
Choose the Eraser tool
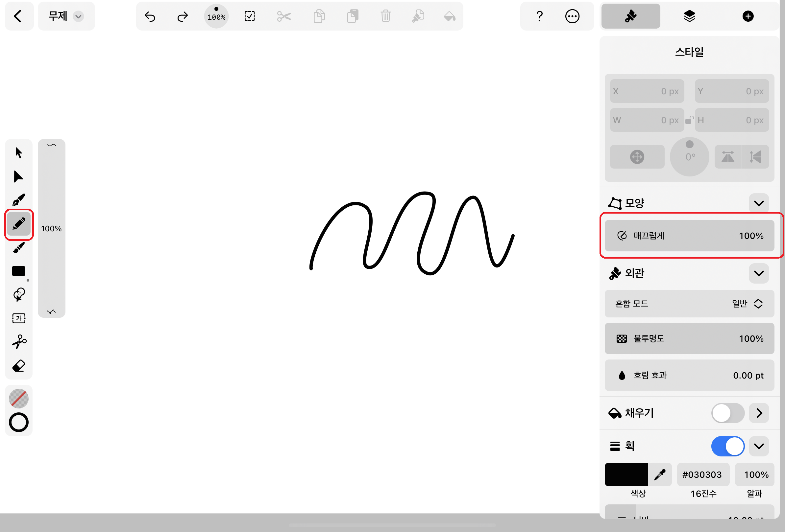tap(18, 366)
